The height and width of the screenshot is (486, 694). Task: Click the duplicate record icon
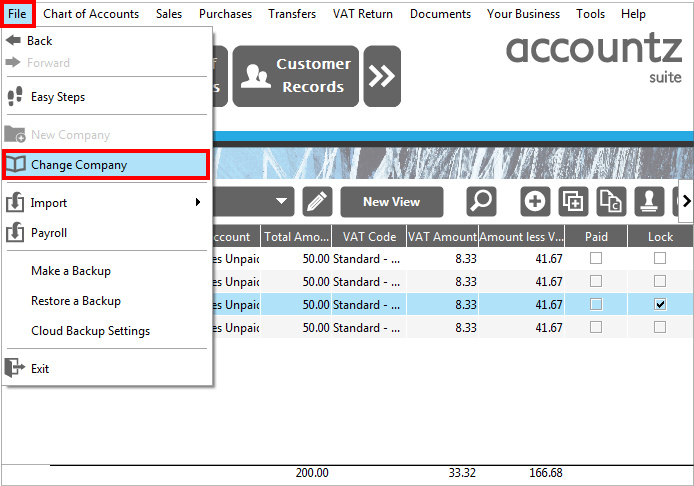pos(573,201)
